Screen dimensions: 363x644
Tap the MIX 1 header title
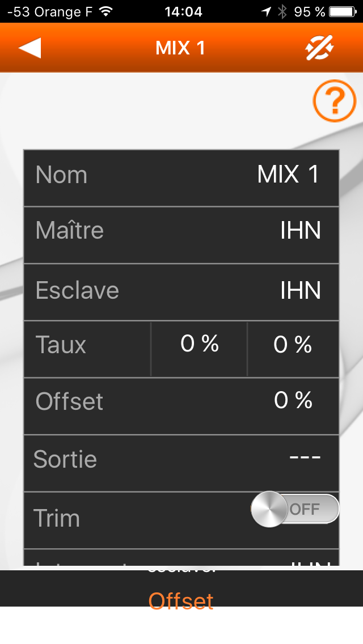(180, 48)
